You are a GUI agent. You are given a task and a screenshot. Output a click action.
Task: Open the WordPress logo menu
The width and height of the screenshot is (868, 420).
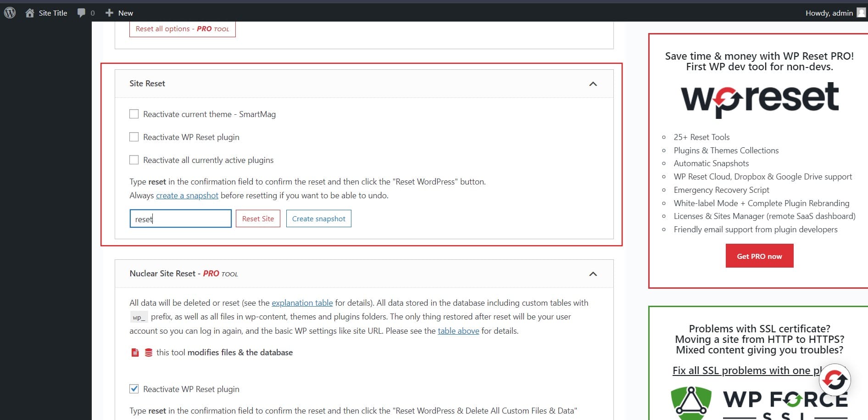coord(10,13)
